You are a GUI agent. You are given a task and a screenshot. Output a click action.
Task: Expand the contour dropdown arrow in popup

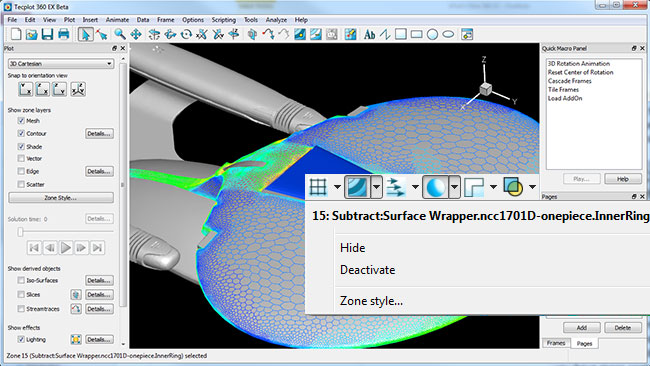point(376,187)
